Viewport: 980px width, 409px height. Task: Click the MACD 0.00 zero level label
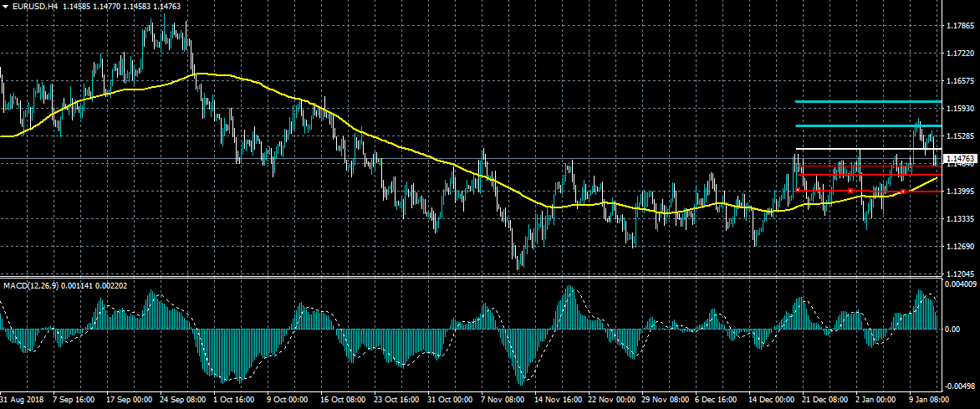pyautogui.click(x=952, y=330)
